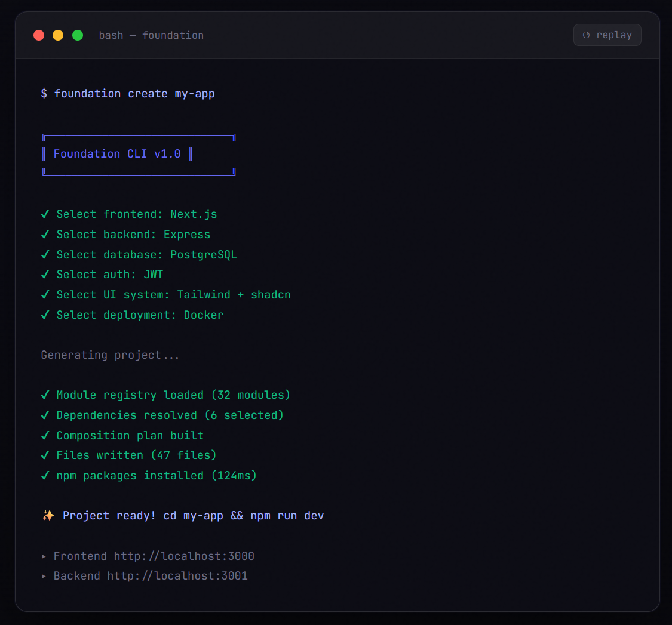Viewport: 672px width, 625px height.
Task: Click the checkmark beside Select frontend: Next.js
Action: point(45,214)
